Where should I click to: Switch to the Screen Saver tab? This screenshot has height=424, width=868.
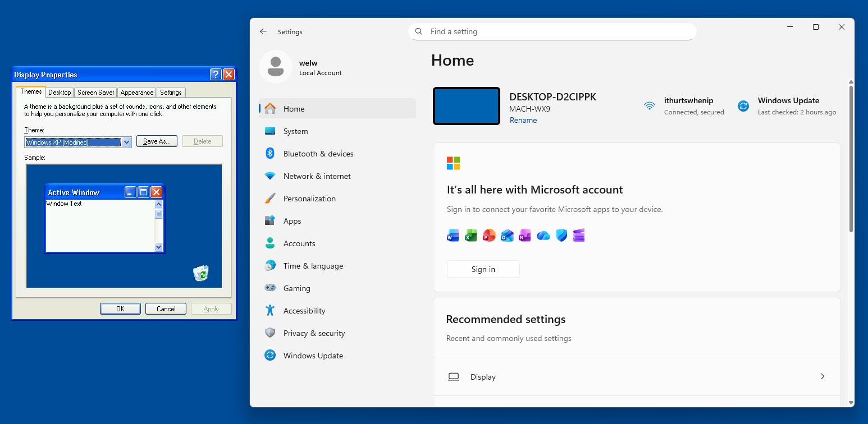[x=96, y=93]
